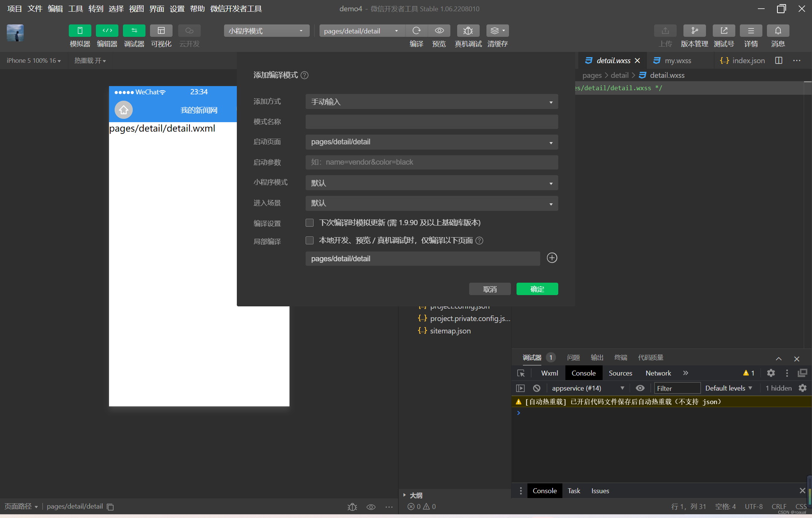Expand the 启动页面 dropdown
The height and width of the screenshot is (518, 812).
click(x=431, y=142)
